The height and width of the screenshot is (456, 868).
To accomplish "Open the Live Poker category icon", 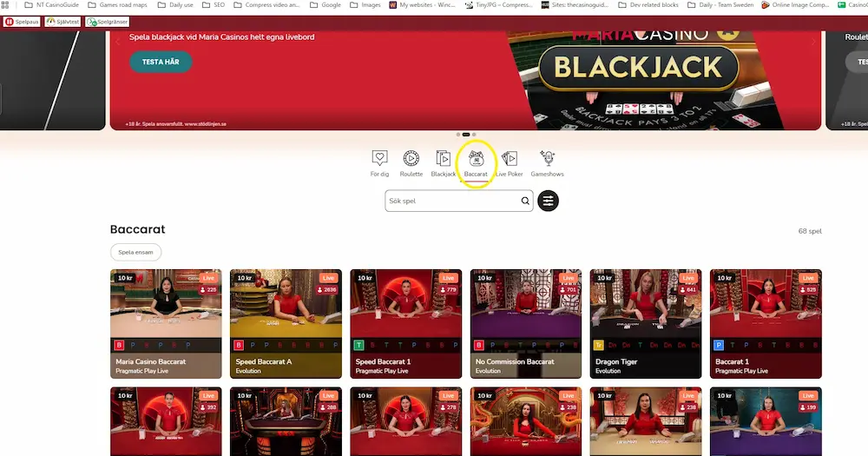I will (510, 158).
